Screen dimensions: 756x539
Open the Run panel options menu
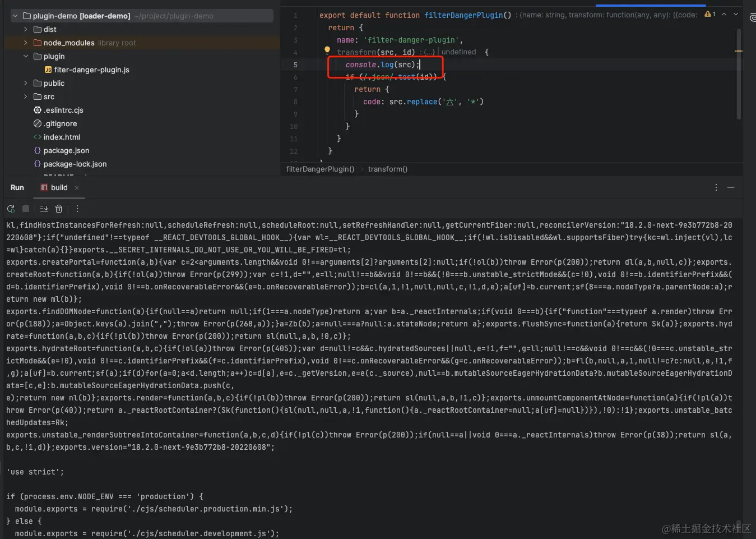pyautogui.click(x=716, y=187)
